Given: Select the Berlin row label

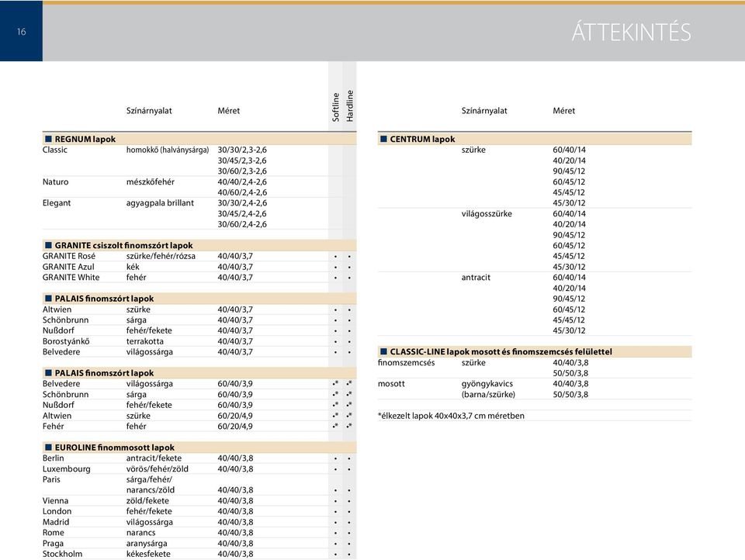Looking at the screenshot, I should point(54,458).
